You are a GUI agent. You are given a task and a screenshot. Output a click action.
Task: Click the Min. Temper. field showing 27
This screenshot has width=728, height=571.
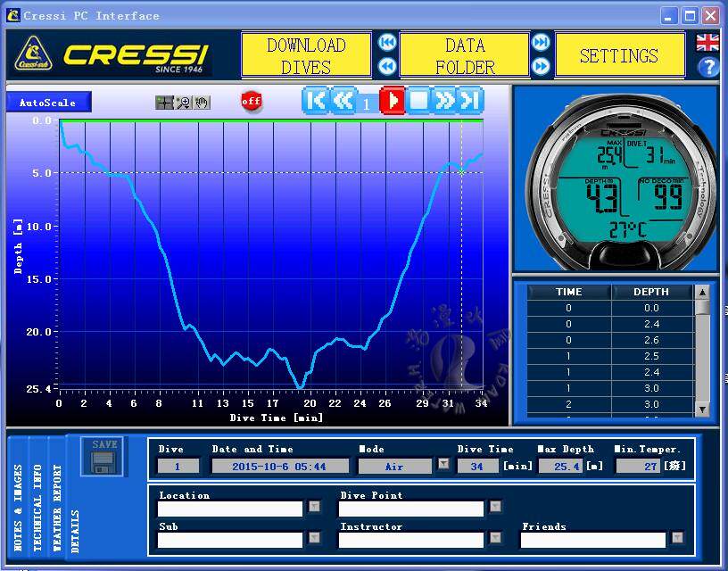point(638,466)
